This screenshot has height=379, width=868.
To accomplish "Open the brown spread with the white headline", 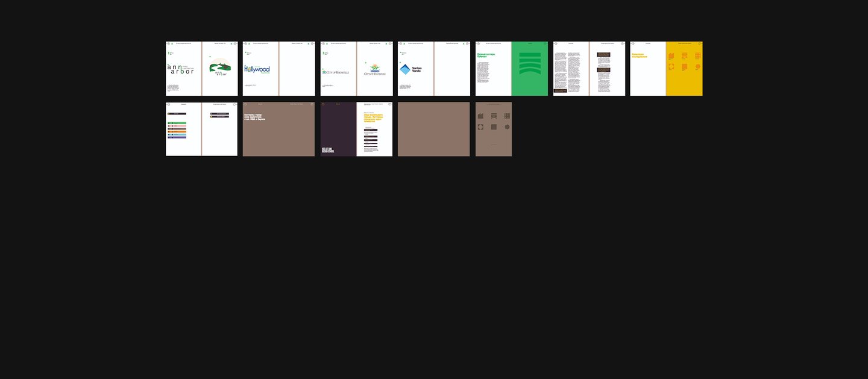I will click(278, 129).
